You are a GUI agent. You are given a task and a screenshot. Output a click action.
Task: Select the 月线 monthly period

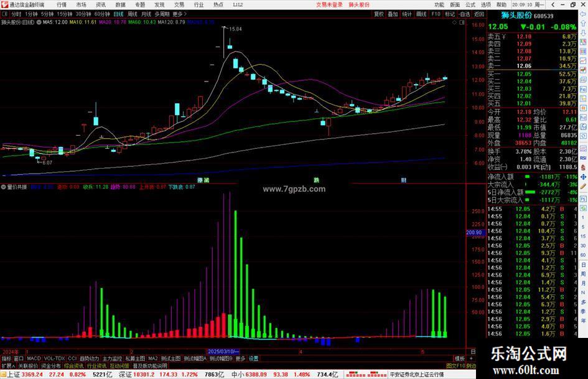[146, 14]
